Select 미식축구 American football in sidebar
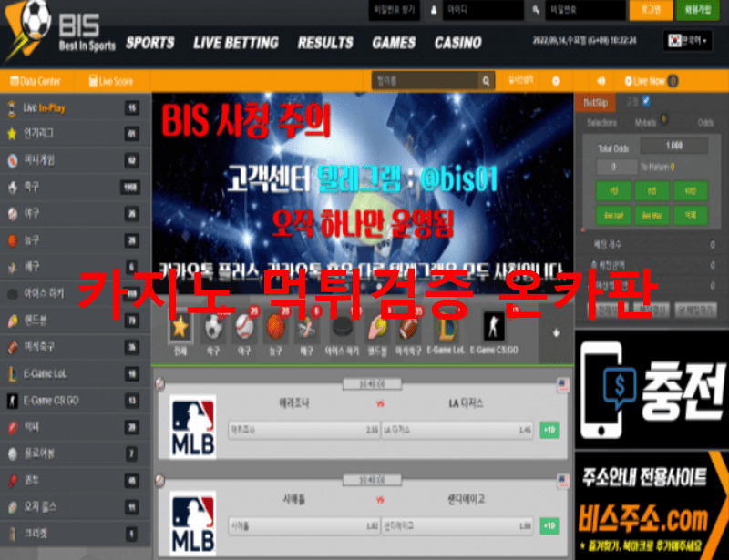The width and height of the screenshot is (729, 560). click(76, 347)
